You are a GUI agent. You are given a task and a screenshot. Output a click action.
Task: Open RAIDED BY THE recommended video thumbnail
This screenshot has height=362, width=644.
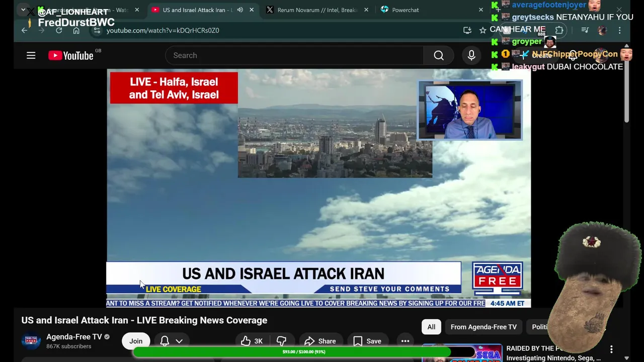[462, 353]
